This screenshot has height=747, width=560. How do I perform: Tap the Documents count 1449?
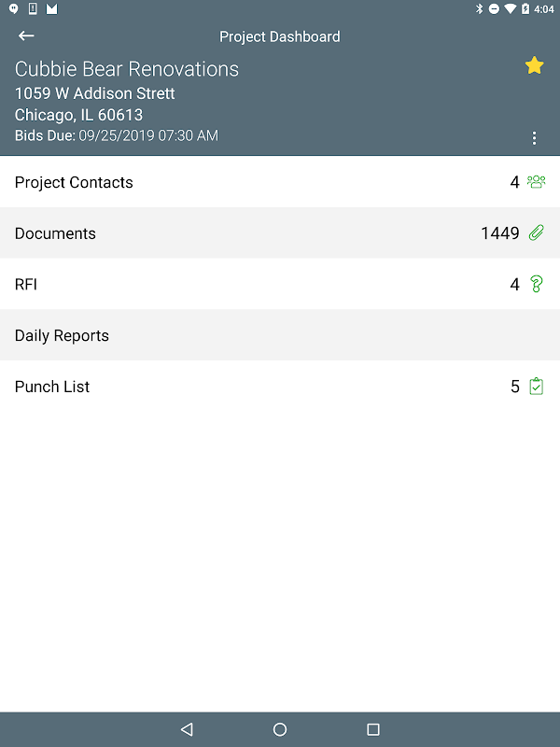[x=500, y=233]
